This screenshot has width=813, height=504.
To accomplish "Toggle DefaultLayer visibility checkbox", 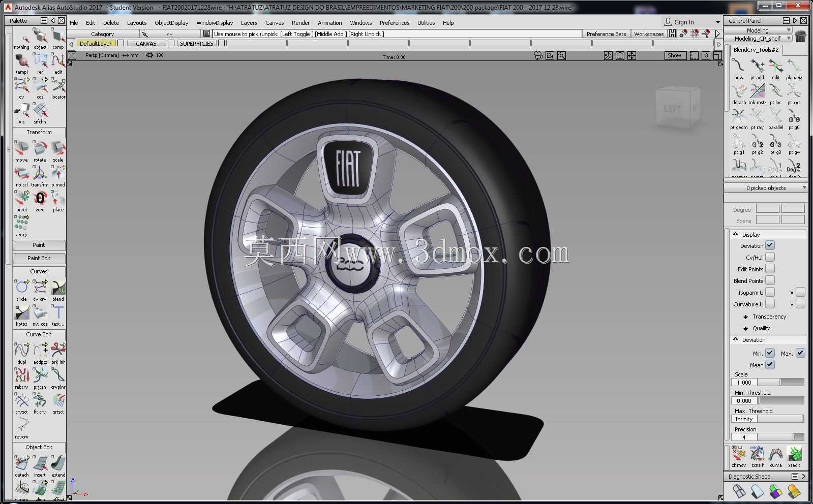I will click(121, 43).
